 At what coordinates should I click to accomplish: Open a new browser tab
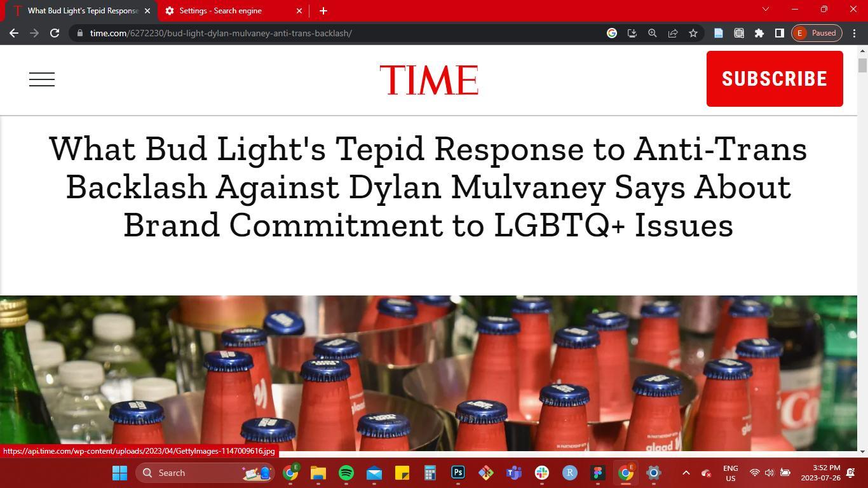tap(323, 11)
